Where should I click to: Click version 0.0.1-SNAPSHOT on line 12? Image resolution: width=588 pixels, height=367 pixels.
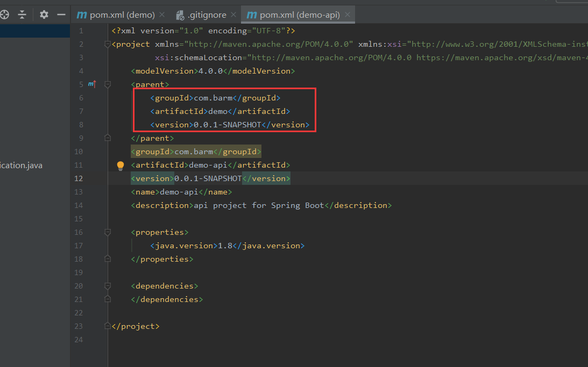click(x=208, y=178)
